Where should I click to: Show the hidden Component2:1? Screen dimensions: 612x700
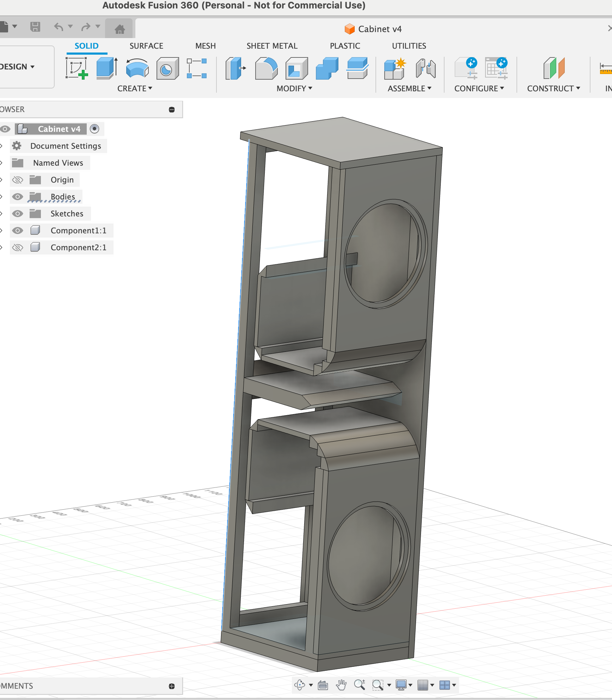pos(18,247)
